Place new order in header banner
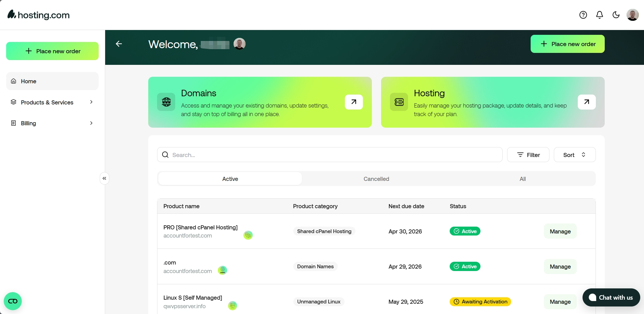The height and width of the screenshot is (314, 644). click(x=568, y=44)
